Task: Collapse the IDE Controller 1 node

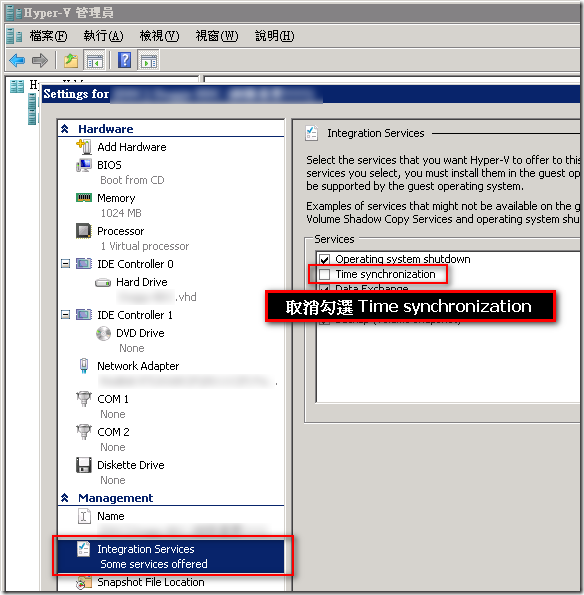Action: point(66,315)
